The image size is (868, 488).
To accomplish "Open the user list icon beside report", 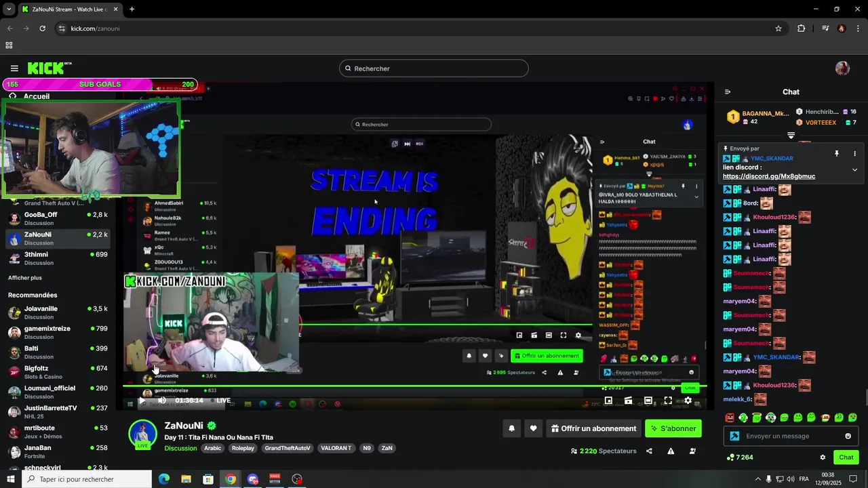I will pyautogui.click(x=692, y=451).
